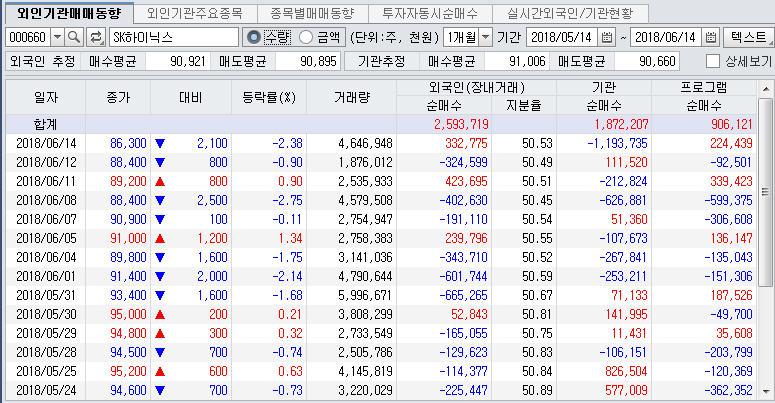
Task: Click the 지분율 column header
Action: 524,105
